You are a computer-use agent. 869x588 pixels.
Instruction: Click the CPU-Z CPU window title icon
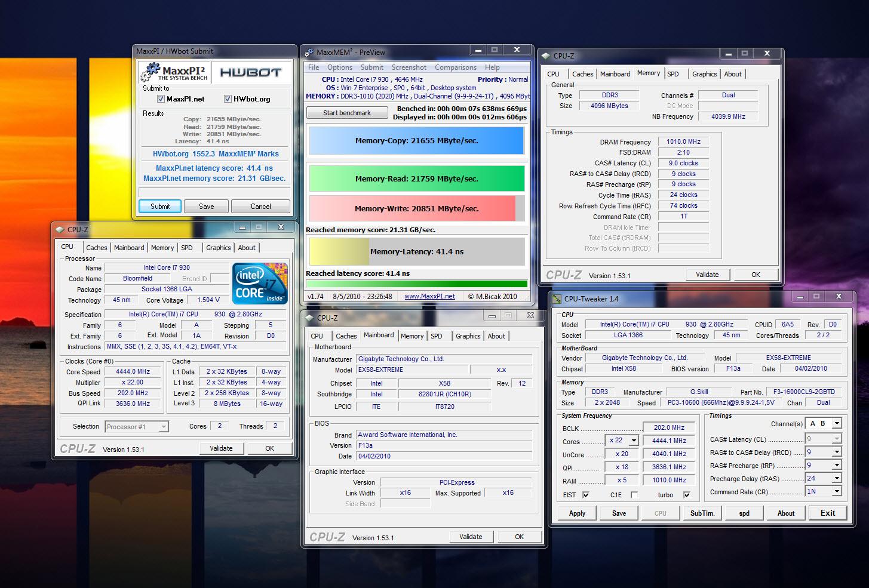point(60,230)
